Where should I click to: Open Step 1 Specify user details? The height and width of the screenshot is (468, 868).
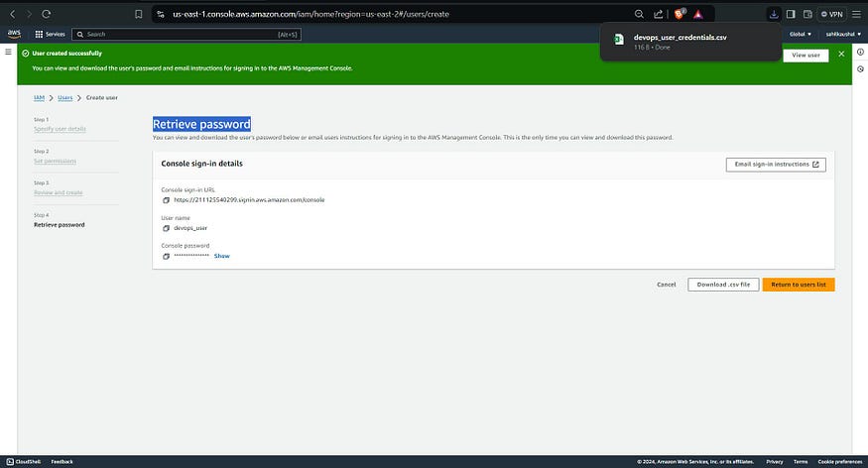60,129
